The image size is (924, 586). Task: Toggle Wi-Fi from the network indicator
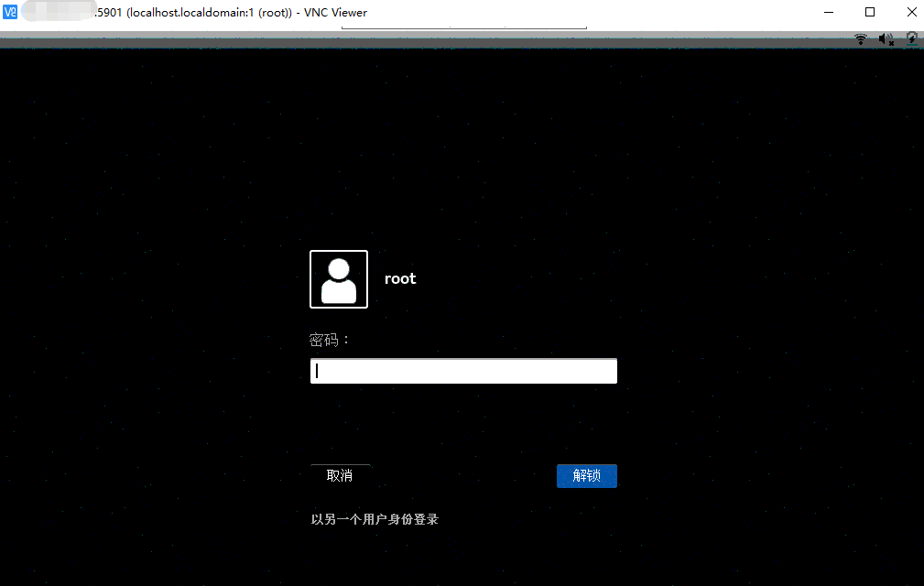click(861, 39)
